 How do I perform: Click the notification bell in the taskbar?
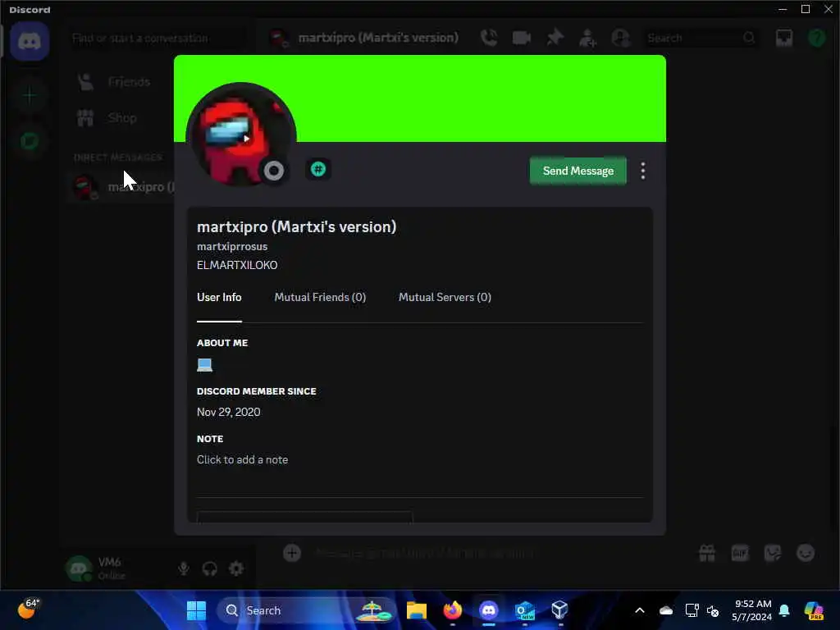pyautogui.click(x=784, y=610)
